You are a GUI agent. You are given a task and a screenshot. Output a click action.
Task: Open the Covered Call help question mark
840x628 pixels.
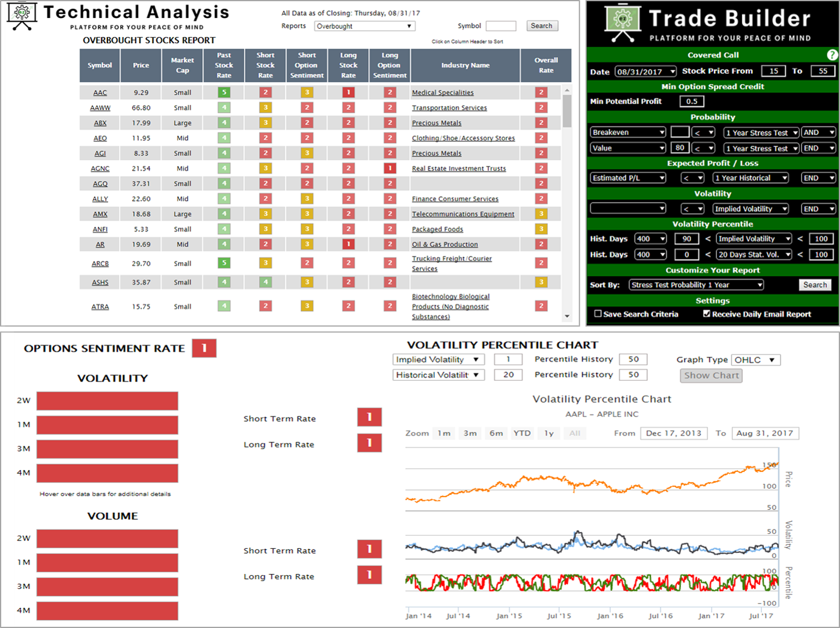click(x=832, y=55)
